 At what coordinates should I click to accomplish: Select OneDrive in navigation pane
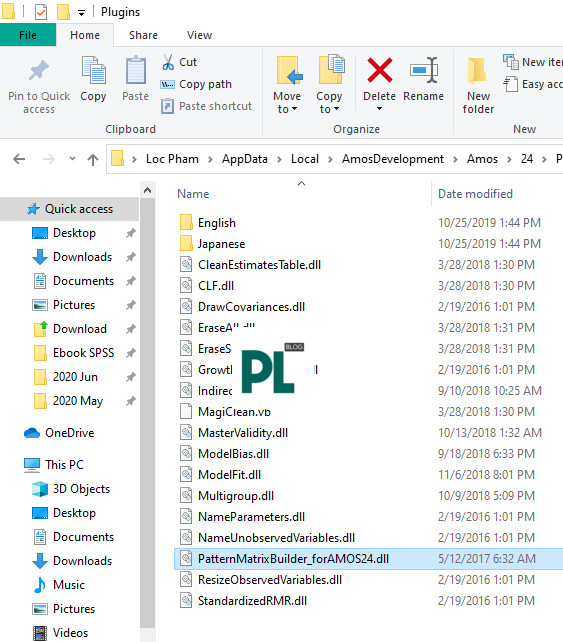69,433
